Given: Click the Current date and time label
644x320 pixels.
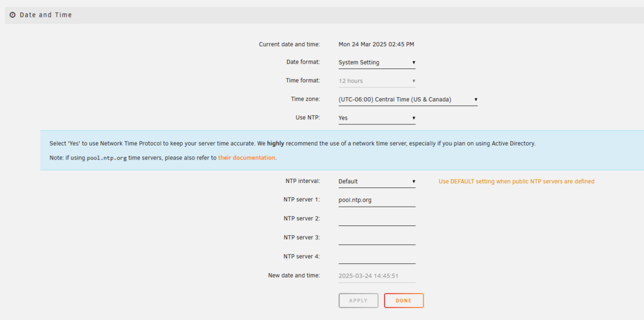Looking at the screenshot, I should 290,44.
